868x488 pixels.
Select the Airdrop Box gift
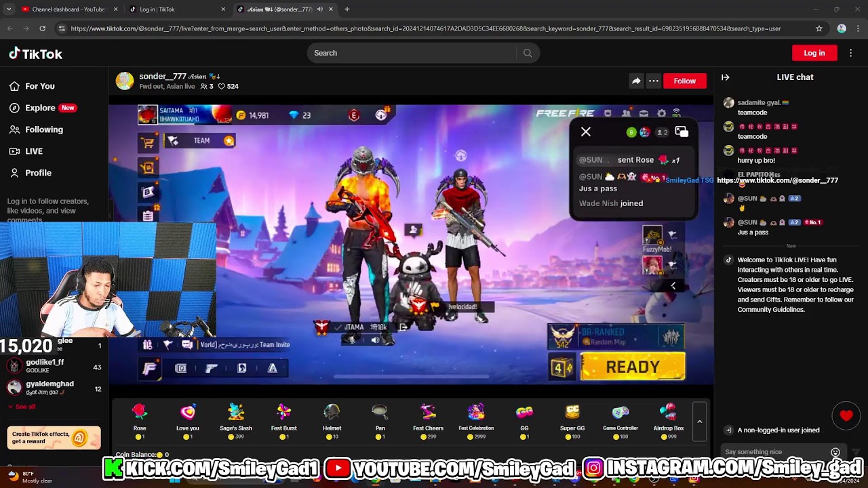(x=669, y=420)
